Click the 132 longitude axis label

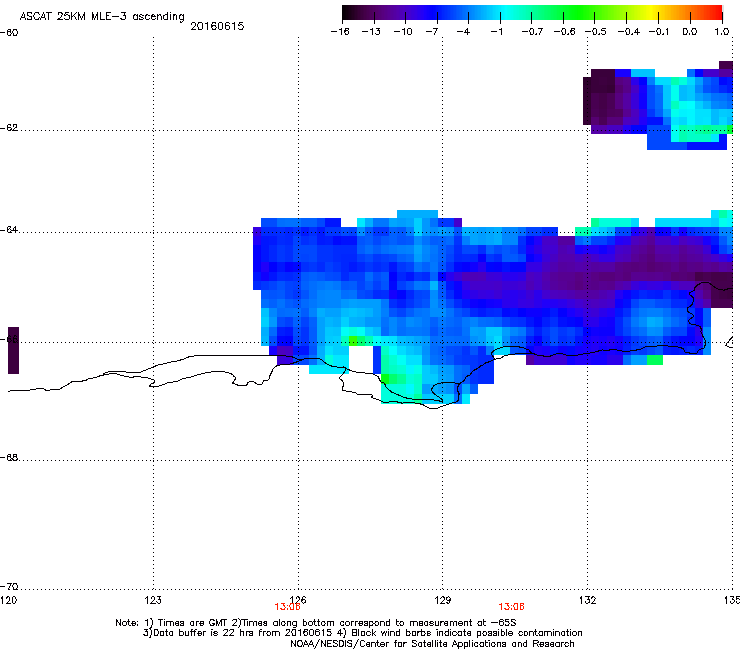click(588, 600)
